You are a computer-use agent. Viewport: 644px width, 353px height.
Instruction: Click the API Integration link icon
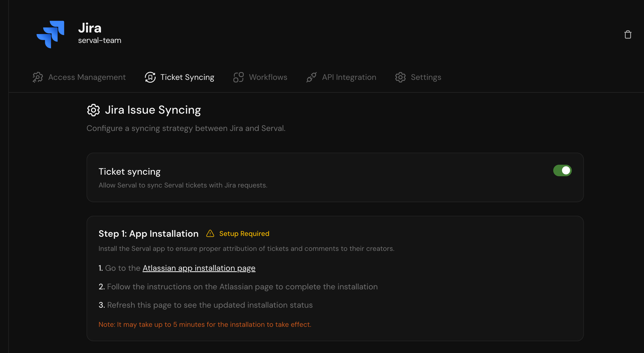(x=311, y=77)
